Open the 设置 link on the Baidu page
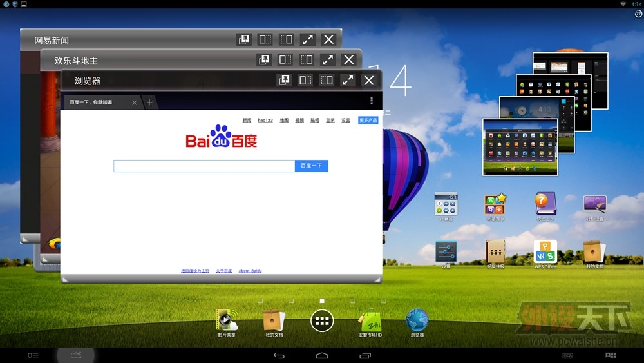Image resolution: width=644 pixels, height=363 pixels. (x=346, y=120)
